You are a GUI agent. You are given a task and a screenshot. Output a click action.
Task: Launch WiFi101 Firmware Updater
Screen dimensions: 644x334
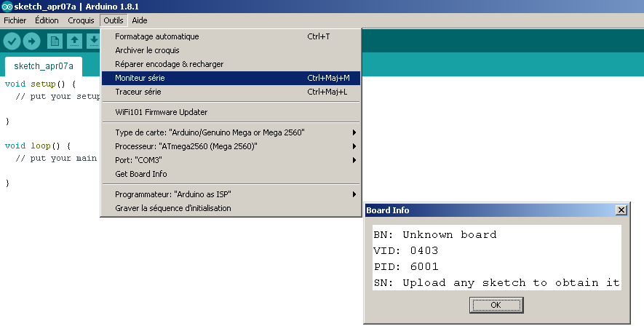click(x=231, y=112)
